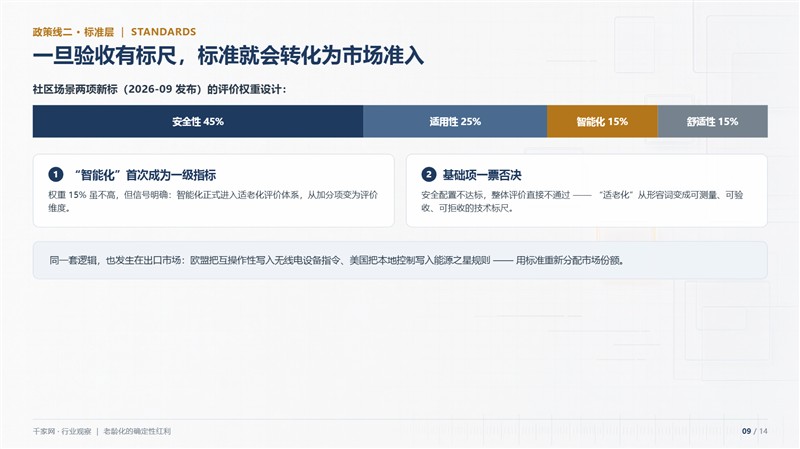Select the 安全性 45% bar segment
800x449 pixels.
pyautogui.click(x=198, y=121)
